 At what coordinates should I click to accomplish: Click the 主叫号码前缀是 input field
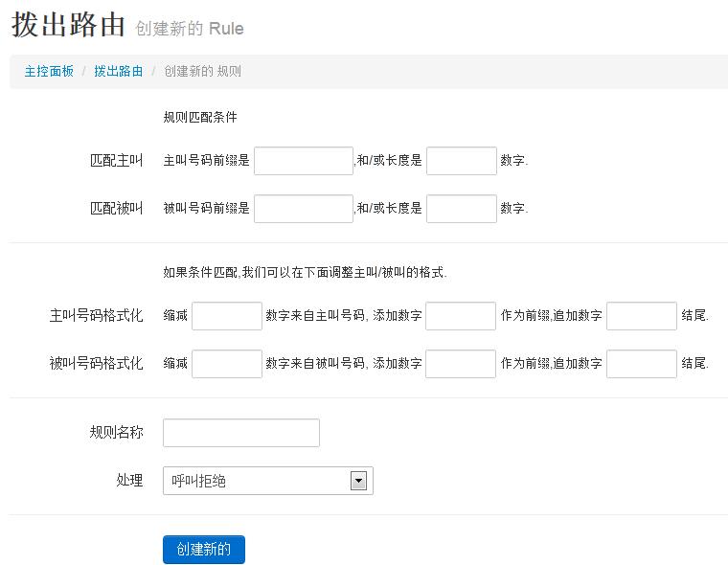click(x=304, y=161)
